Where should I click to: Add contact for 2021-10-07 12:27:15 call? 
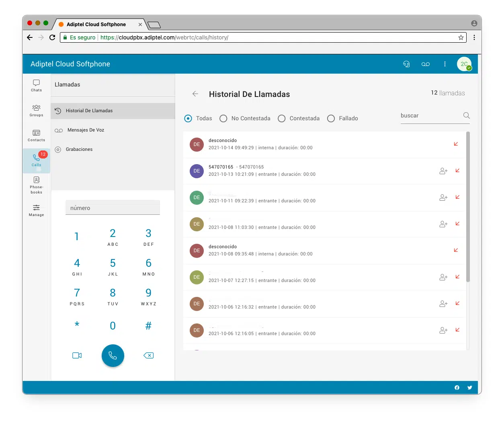(x=443, y=277)
